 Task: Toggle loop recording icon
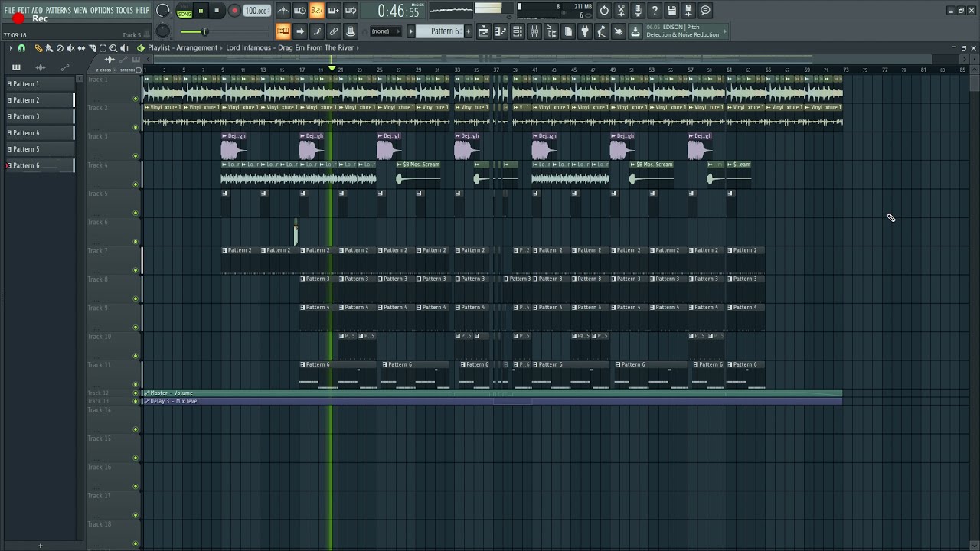coord(351,11)
